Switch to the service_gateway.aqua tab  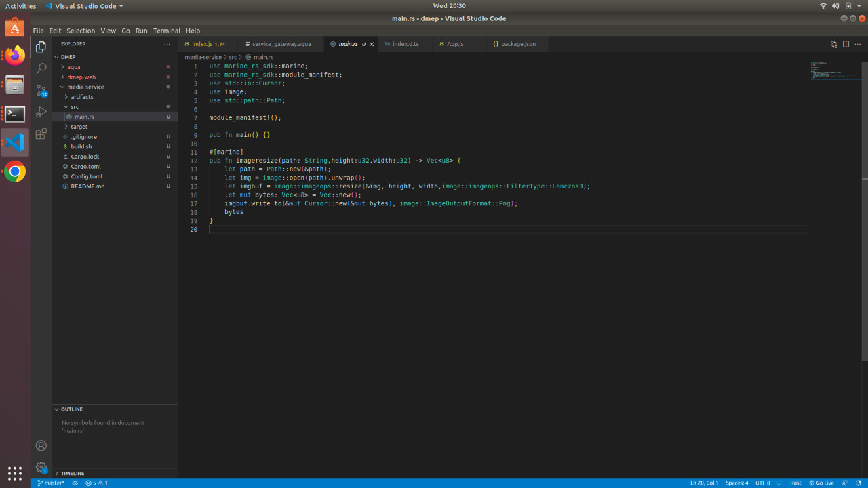point(281,44)
